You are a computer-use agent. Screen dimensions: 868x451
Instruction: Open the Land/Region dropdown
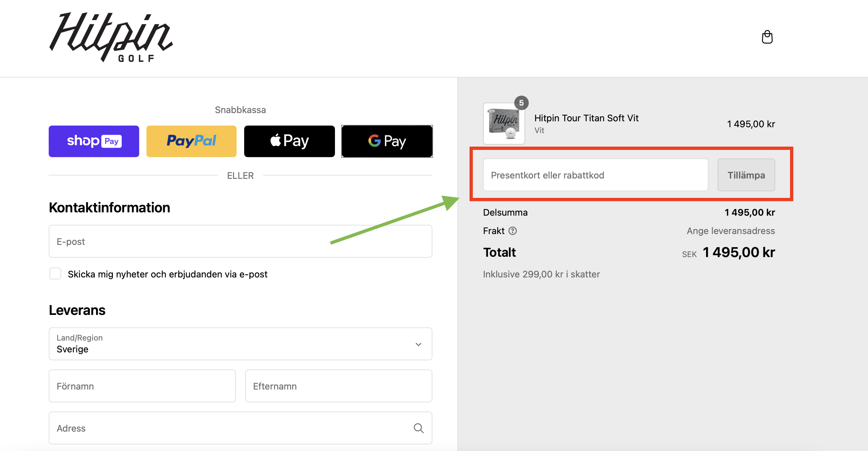pyautogui.click(x=240, y=344)
